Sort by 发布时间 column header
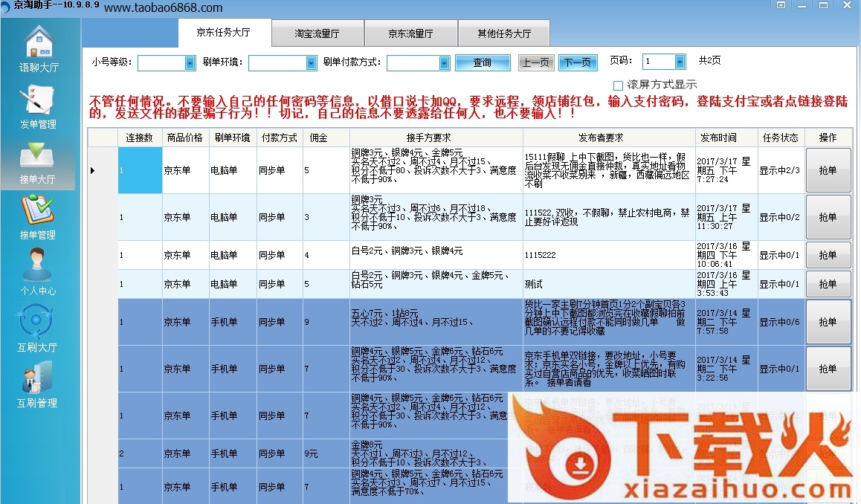The image size is (861, 504). pyautogui.click(x=726, y=138)
